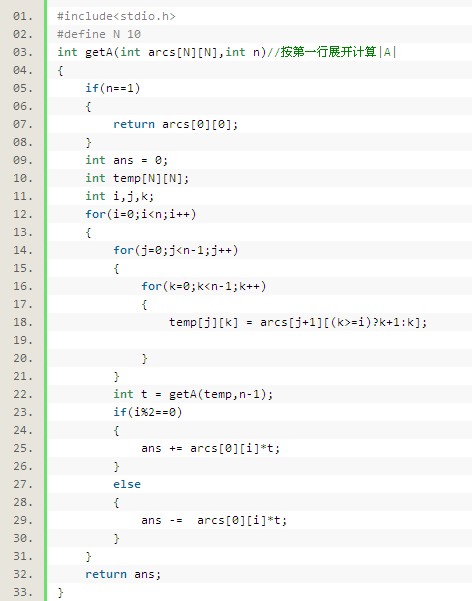Click the outer for(i=0;i<n;i++) loop

pos(141,214)
